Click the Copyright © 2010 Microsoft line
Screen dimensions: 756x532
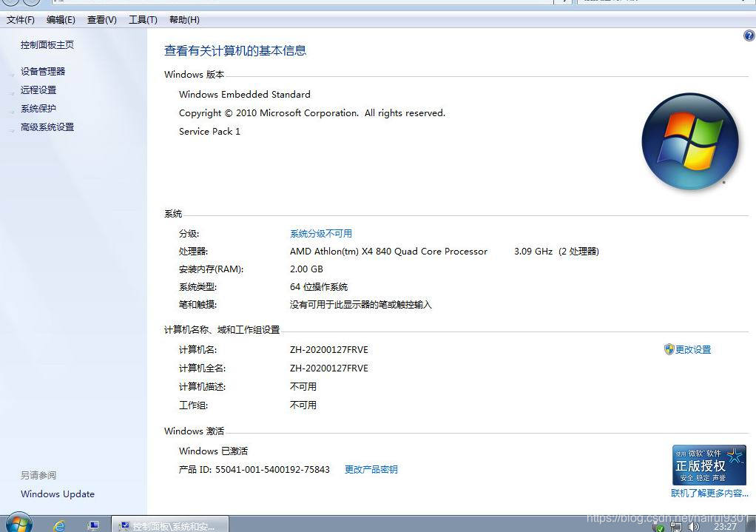pos(312,113)
